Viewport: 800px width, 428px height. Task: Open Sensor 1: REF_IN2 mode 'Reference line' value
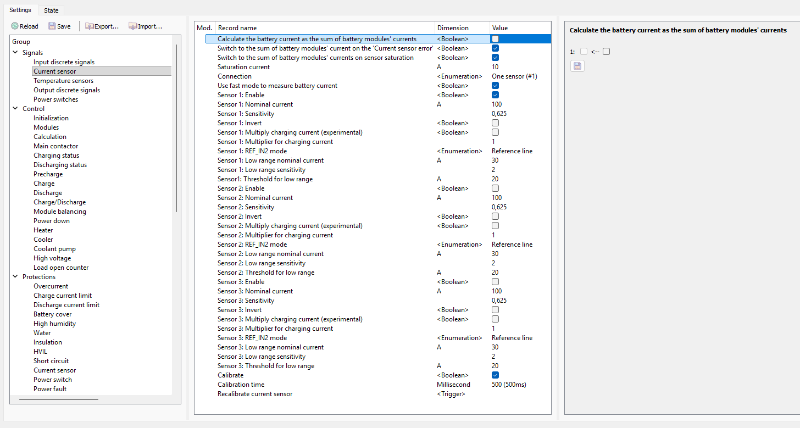tap(511, 151)
